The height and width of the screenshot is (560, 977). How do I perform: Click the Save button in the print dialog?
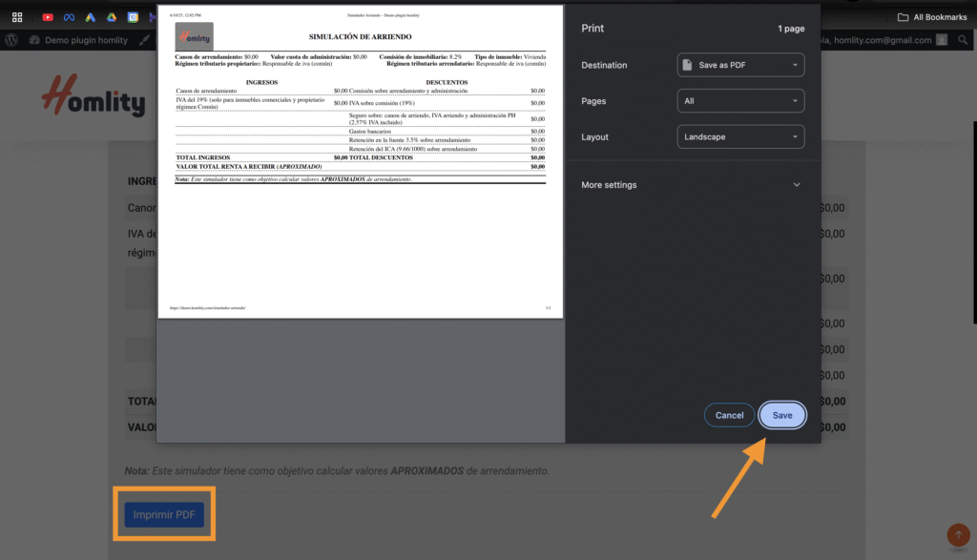pos(782,416)
